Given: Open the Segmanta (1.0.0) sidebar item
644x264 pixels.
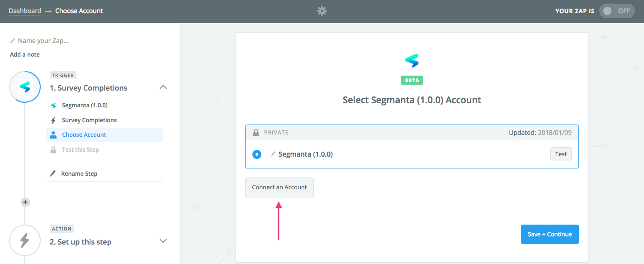Looking at the screenshot, I should tap(85, 105).
